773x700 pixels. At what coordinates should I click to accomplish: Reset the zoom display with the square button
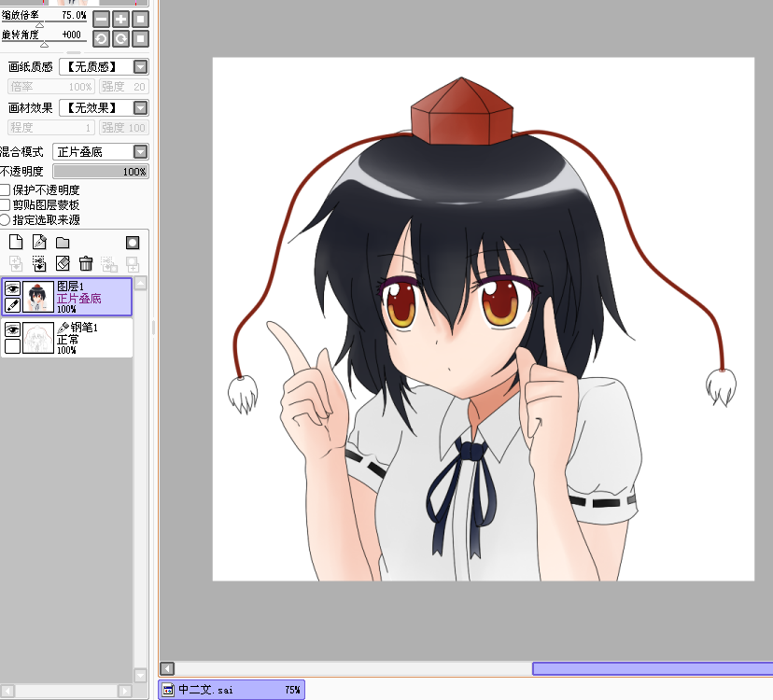point(140,20)
